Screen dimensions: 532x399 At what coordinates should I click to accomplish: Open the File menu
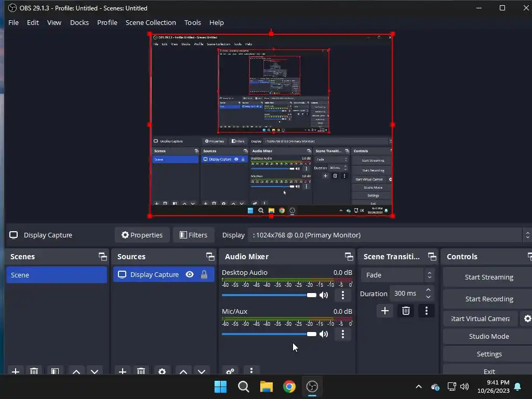tap(14, 22)
